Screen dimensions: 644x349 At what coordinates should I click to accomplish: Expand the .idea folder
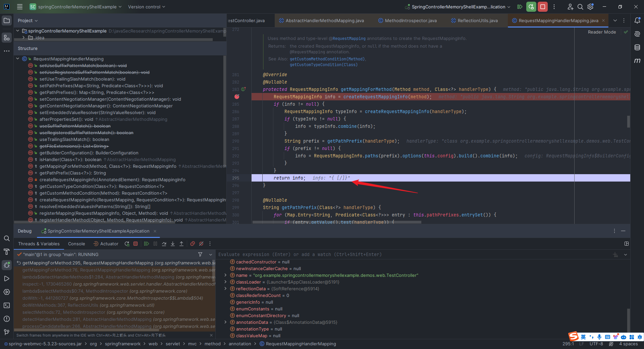tap(23, 38)
